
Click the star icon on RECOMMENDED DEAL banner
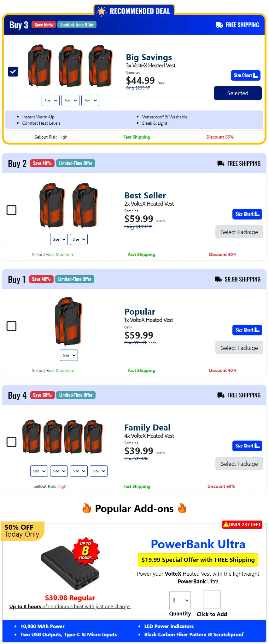pos(102,10)
